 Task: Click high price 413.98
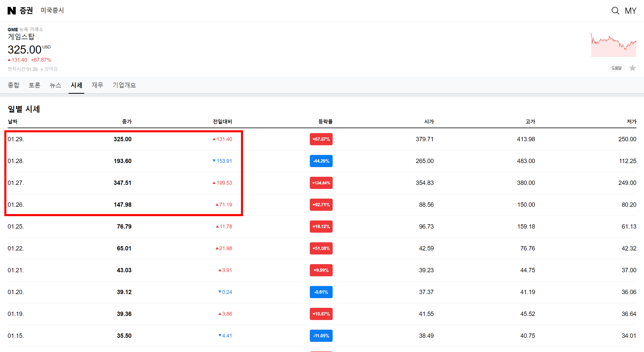tap(526, 139)
